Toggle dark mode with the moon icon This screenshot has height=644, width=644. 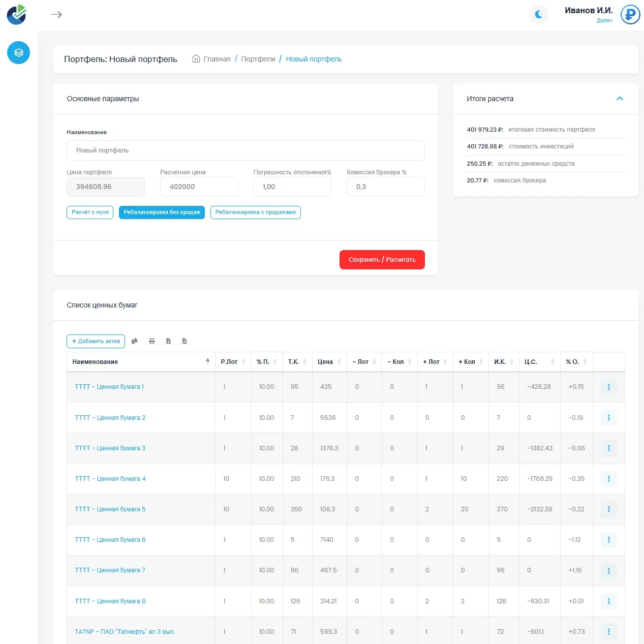(x=539, y=14)
